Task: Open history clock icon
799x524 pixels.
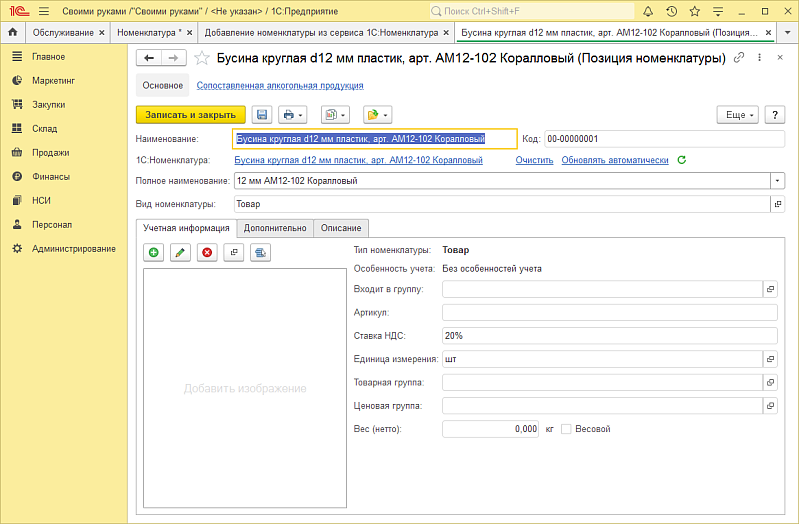Action: [x=673, y=11]
